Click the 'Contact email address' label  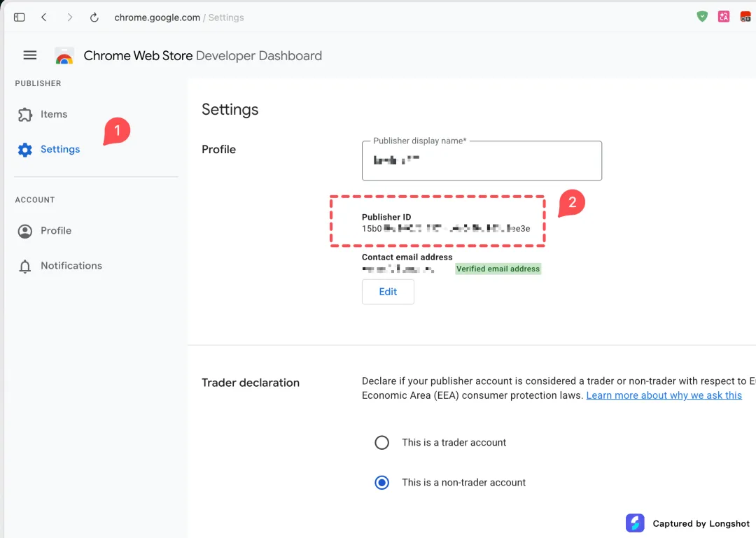point(407,257)
